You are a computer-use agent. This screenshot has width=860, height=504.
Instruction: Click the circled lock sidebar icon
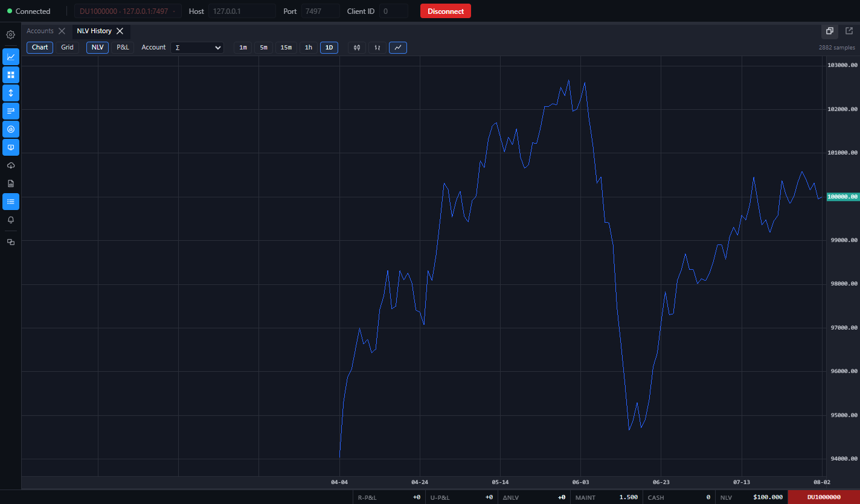[x=11, y=129]
